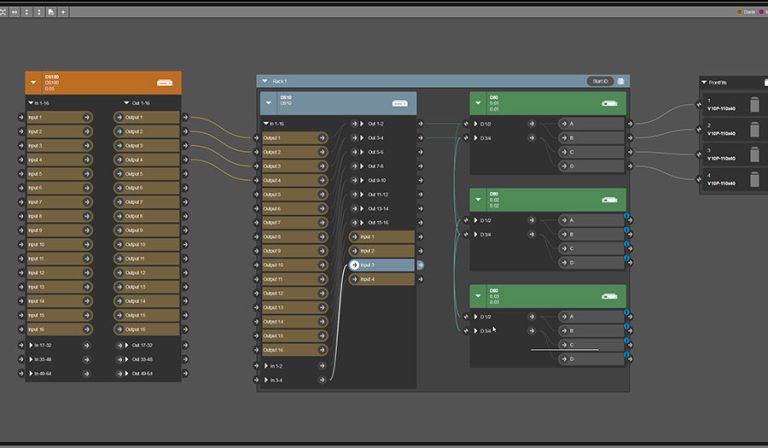The width and height of the screenshot is (768, 448).
Task: Expand DS10 Out 1-2 group
Action: (362, 124)
